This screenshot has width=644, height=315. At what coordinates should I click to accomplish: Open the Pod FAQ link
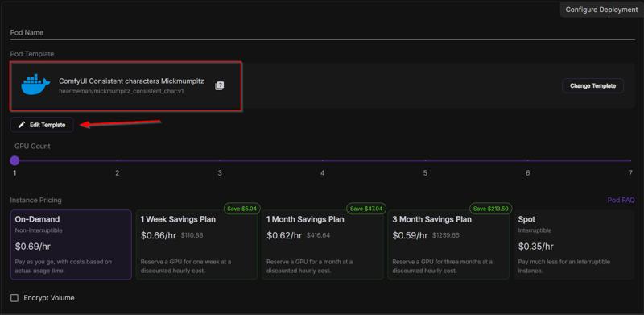click(621, 201)
